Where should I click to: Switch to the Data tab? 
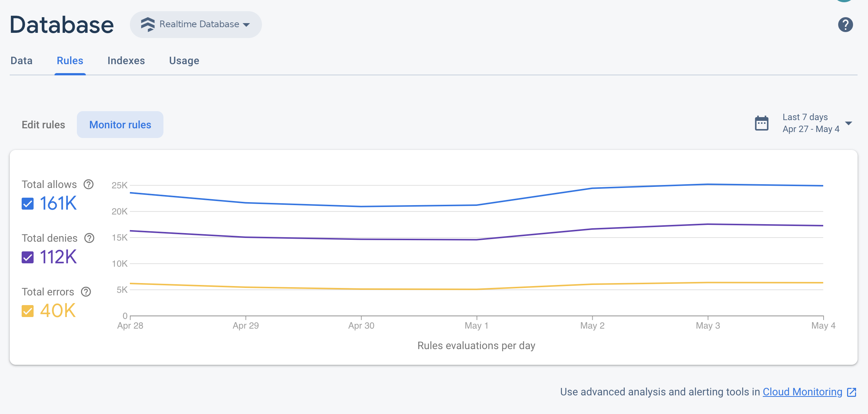click(21, 60)
